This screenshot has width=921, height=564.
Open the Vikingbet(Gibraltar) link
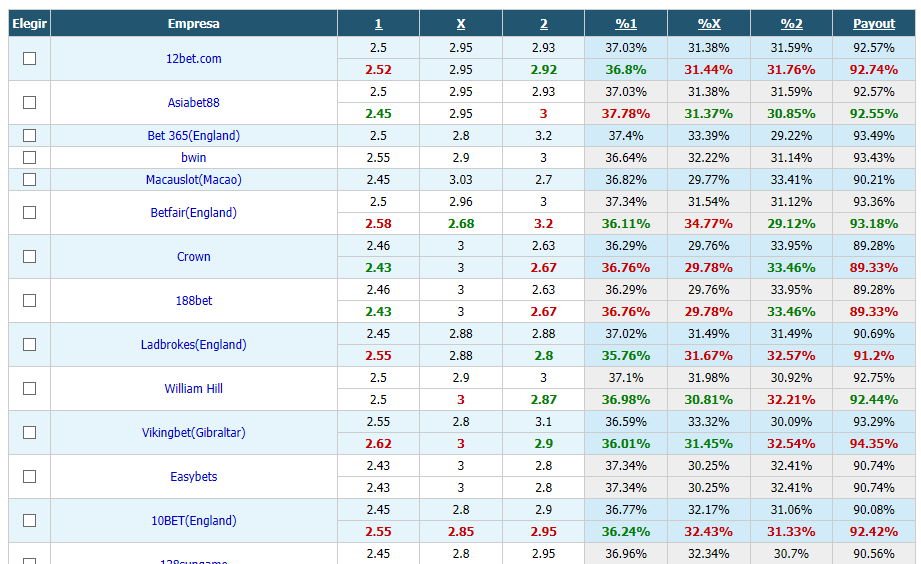194,432
